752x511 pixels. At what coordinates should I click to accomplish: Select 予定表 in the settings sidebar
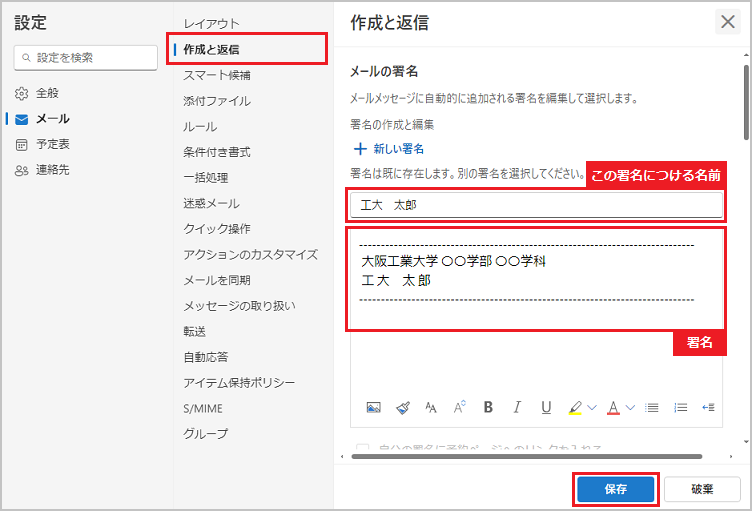pos(53,144)
